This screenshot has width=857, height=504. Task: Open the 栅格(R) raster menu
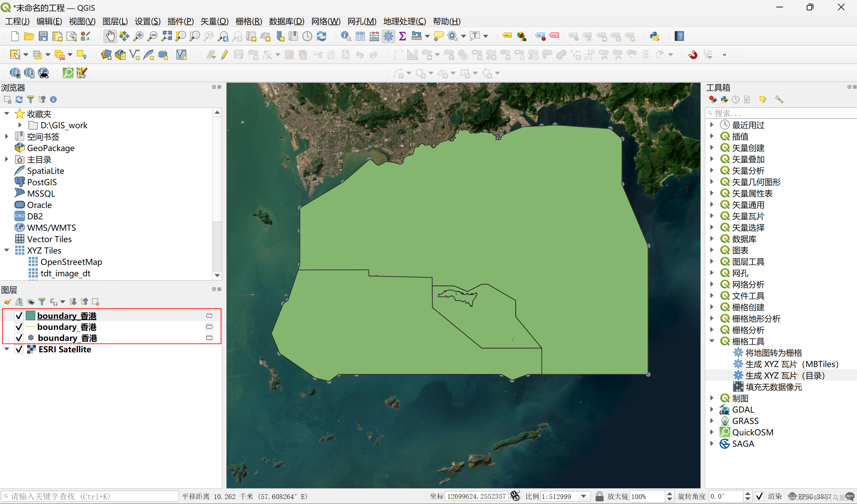[x=248, y=21]
